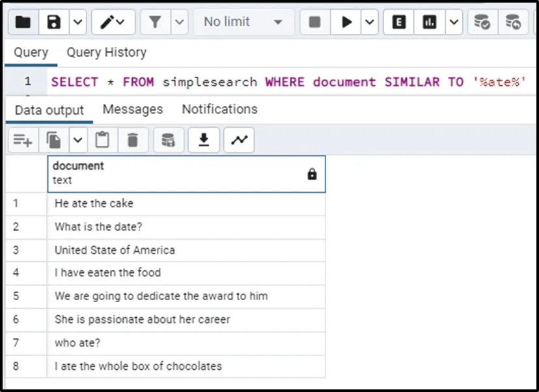Click the Open File folder icon
The height and width of the screenshot is (392, 539).
pyautogui.click(x=23, y=22)
